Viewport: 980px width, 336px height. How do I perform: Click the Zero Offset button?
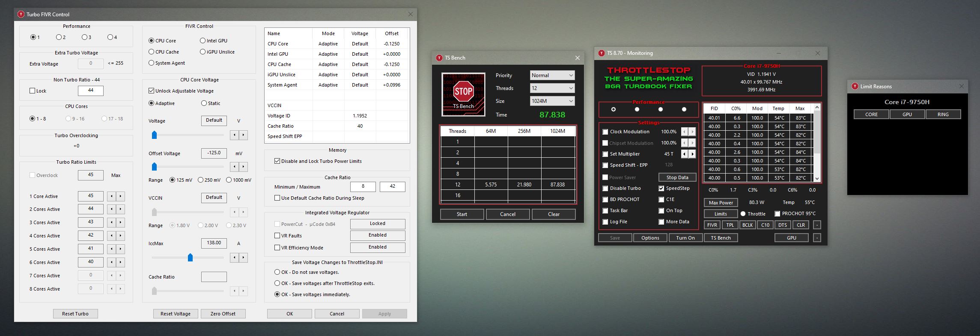click(x=223, y=314)
